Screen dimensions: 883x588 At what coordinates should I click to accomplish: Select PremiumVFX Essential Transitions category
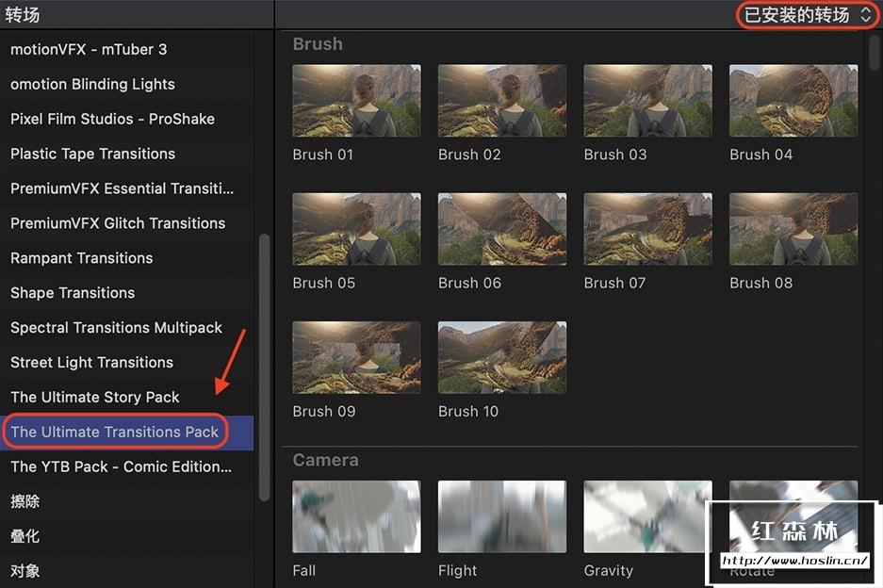point(126,188)
